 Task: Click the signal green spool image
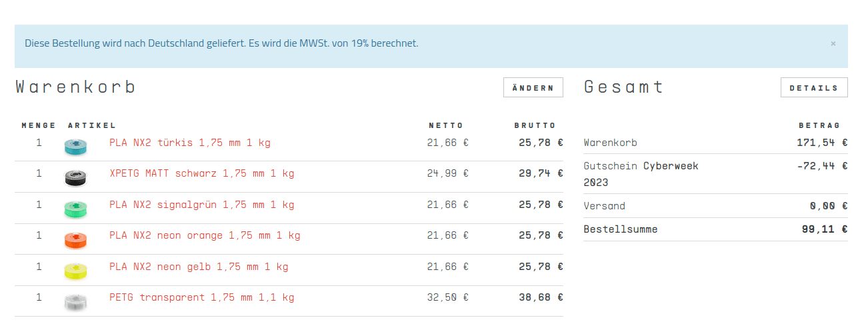click(x=75, y=208)
